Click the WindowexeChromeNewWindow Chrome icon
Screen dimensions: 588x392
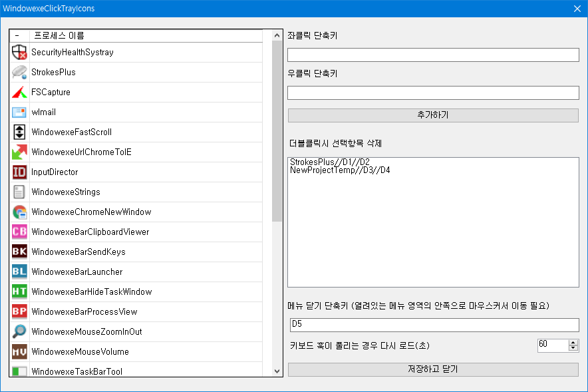[19, 212]
